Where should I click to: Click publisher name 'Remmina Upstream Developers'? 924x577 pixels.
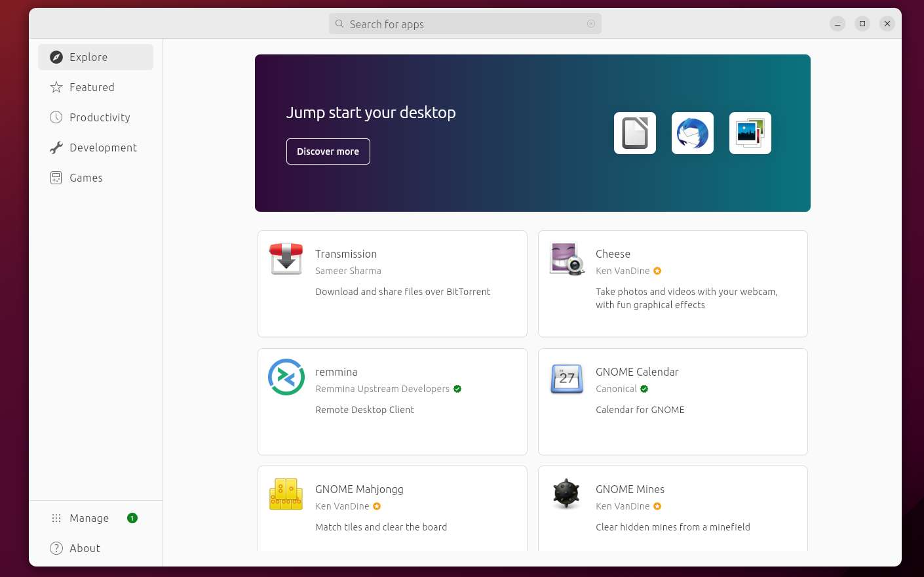pos(383,389)
